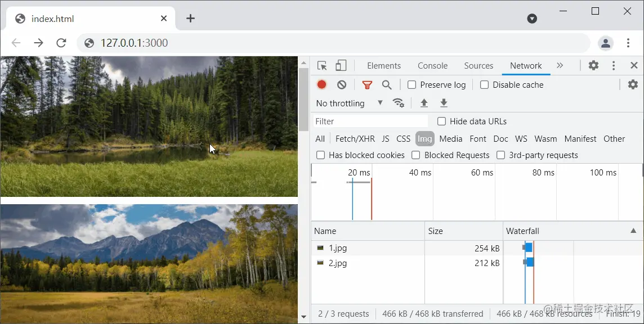Switch to the Elements tab
Image resolution: width=644 pixels, height=324 pixels.
(384, 66)
